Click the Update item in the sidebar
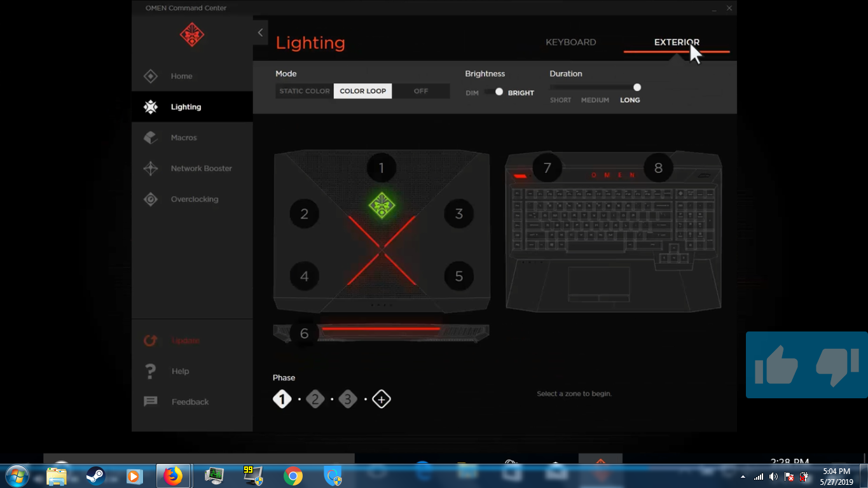 click(192, 340)
